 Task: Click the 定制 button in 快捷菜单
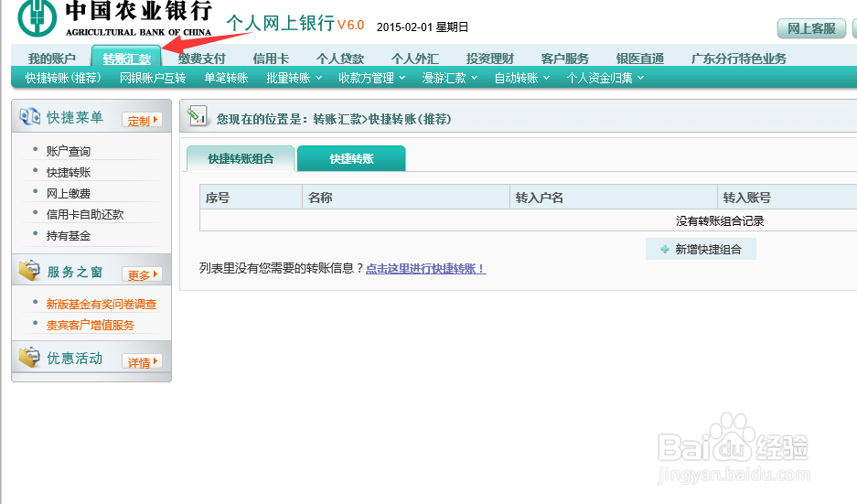point(142,120)
